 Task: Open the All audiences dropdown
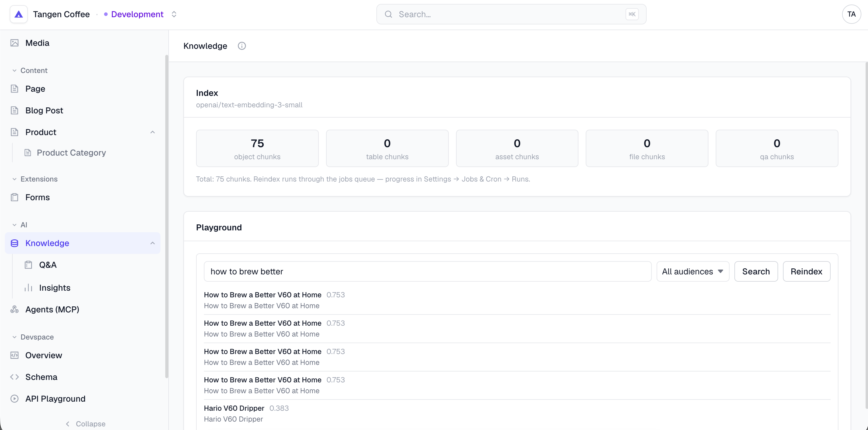click(693, 271)
